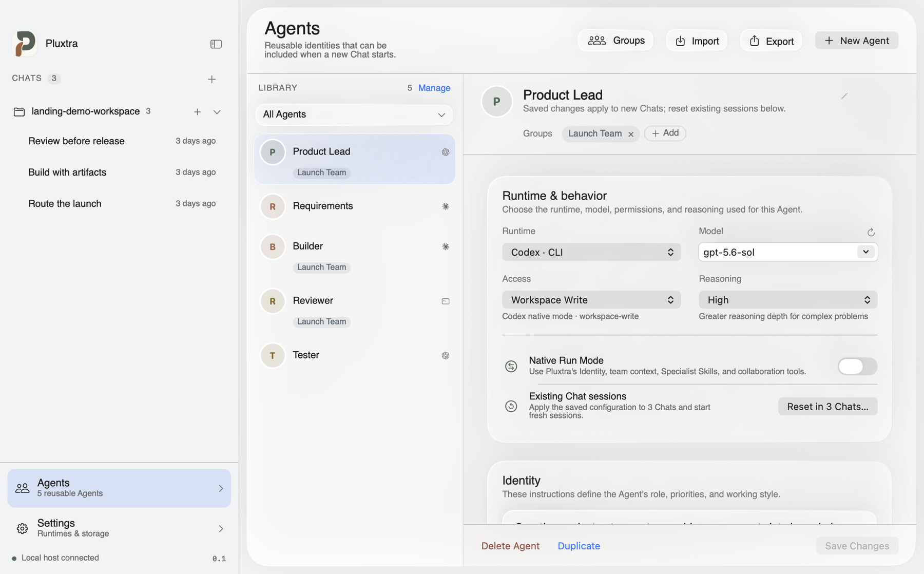Open the Groups button

615,40
